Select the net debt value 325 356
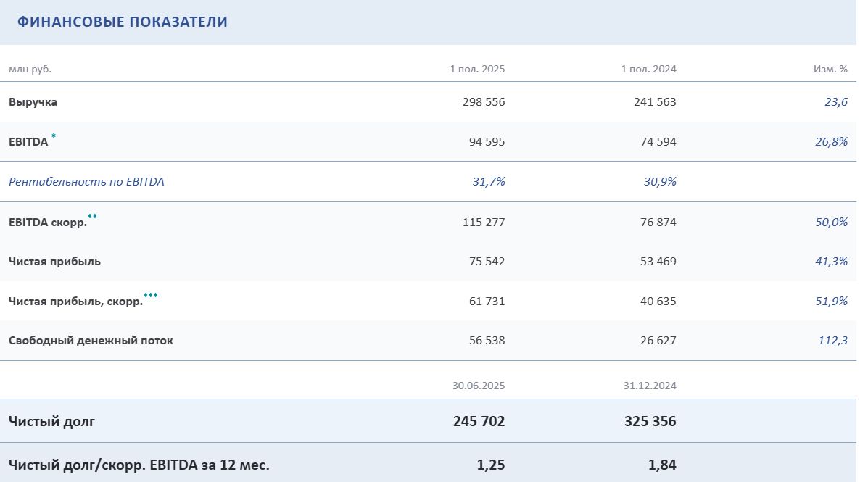The width and height of the screenshot is (868, 482). point(650,421)
